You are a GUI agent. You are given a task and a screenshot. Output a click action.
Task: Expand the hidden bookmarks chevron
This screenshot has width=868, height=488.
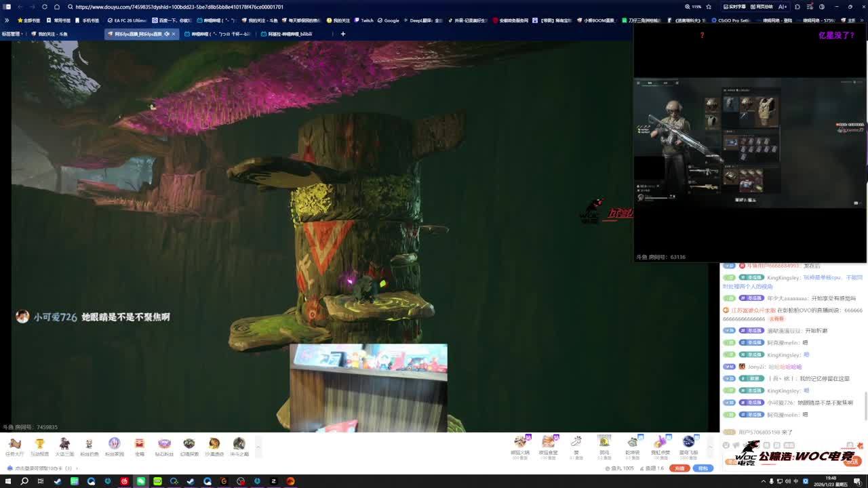(x=7, y=20)
